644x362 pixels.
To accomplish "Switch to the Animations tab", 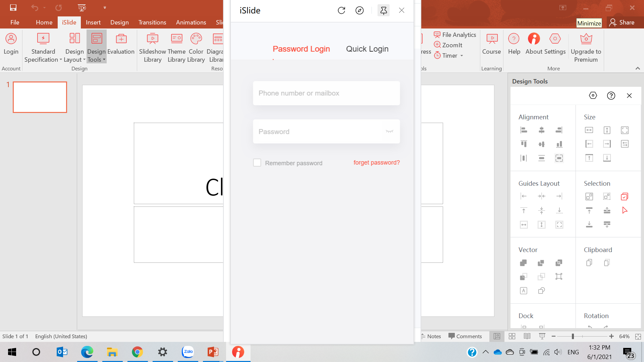I will (191, 22).
